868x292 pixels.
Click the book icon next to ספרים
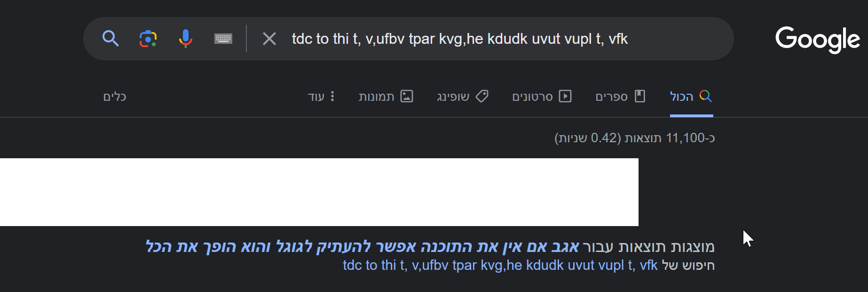(x=640, y=96)
